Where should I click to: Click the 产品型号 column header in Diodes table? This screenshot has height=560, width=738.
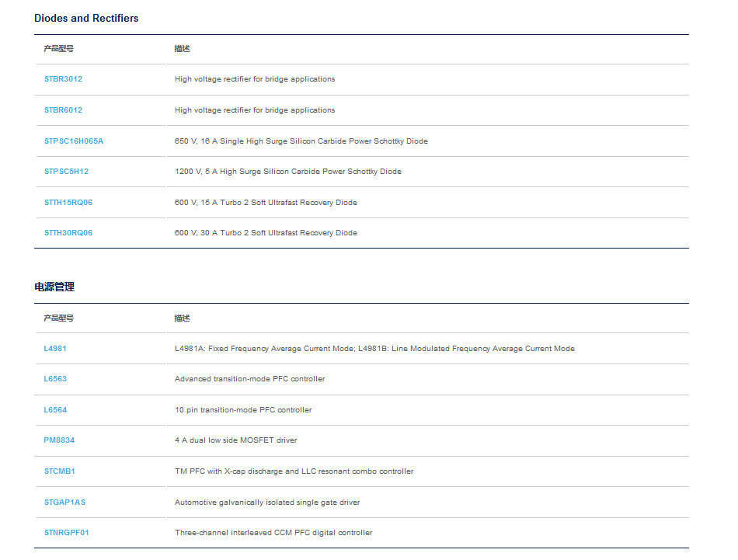[x=59, y=48]
